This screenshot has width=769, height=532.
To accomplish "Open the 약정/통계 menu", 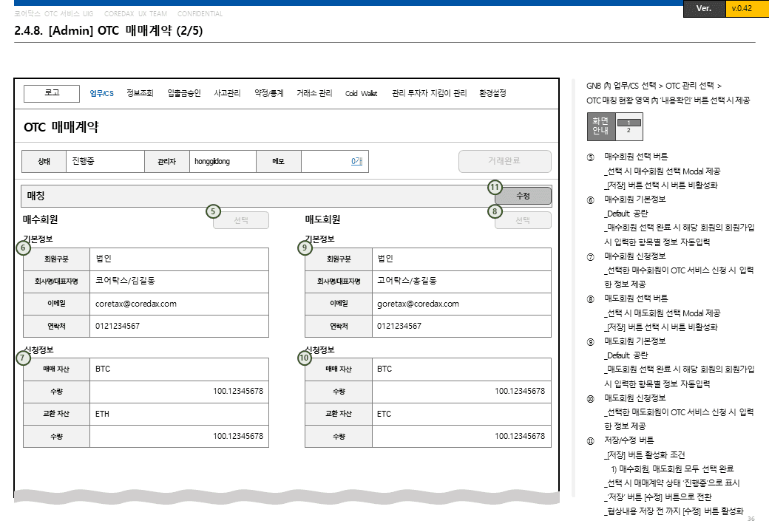I will (268, 93).
